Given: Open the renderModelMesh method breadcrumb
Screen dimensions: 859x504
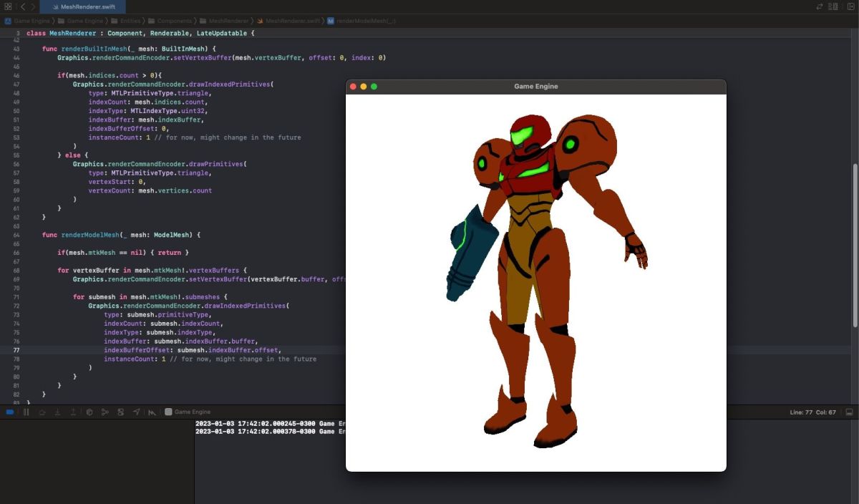Looking at the screenshot, I should [x=361, y=21].
